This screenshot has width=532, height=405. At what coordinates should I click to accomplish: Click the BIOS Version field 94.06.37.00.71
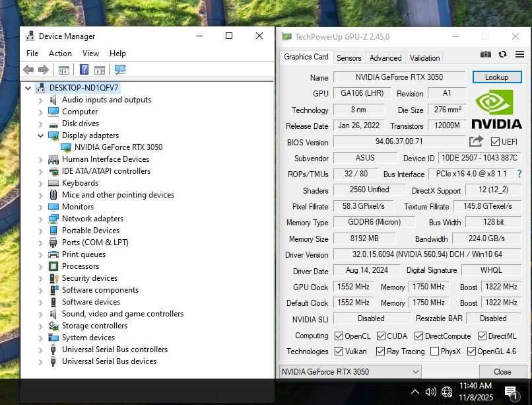(x=399, y=141)
